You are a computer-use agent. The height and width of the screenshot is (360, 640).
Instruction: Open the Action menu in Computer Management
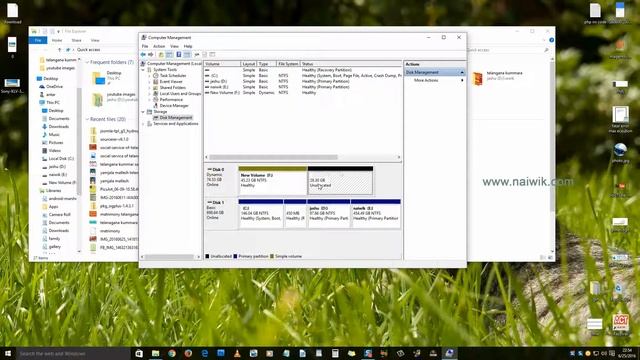159,47
